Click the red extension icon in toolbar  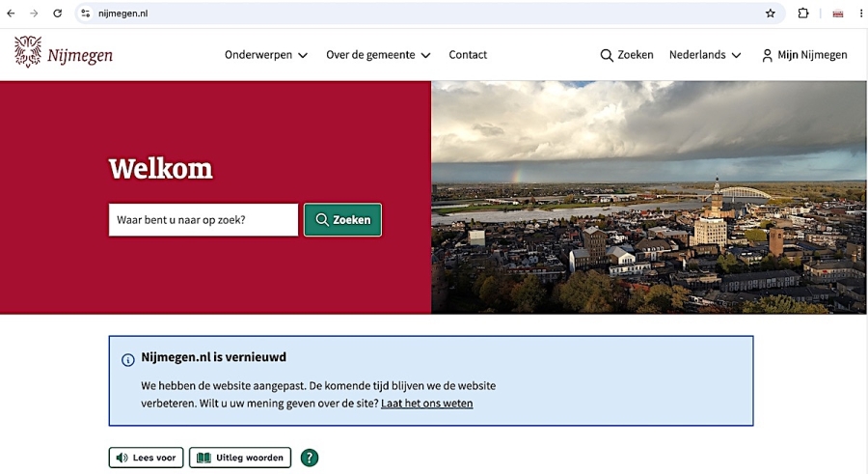click(837, 14)
